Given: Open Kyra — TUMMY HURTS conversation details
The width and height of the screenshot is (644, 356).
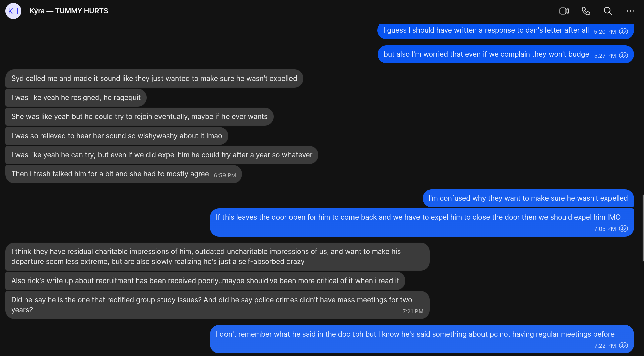Looking at the screenshot, I should (69, 11).
